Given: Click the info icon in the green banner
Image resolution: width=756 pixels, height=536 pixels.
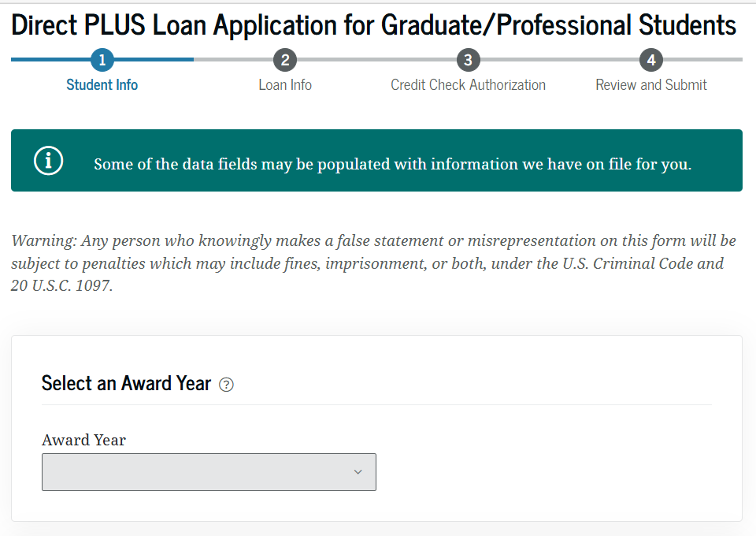Looking at the screenshot, I should point(48,161).
